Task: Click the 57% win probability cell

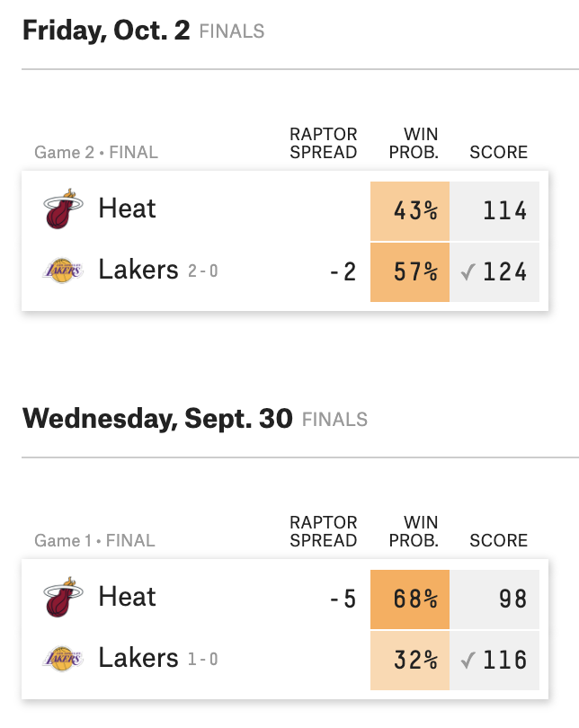Action: point(410,271)
